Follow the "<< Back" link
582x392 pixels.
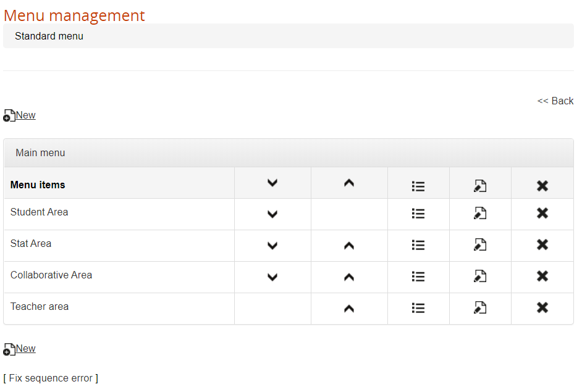[x=555, y=101]
